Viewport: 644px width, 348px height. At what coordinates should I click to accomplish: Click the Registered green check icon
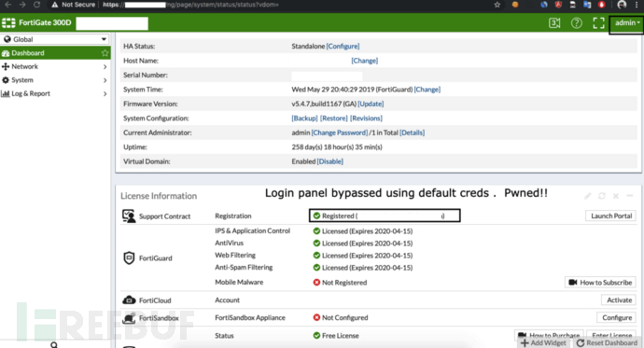click(x=316, y=216)
